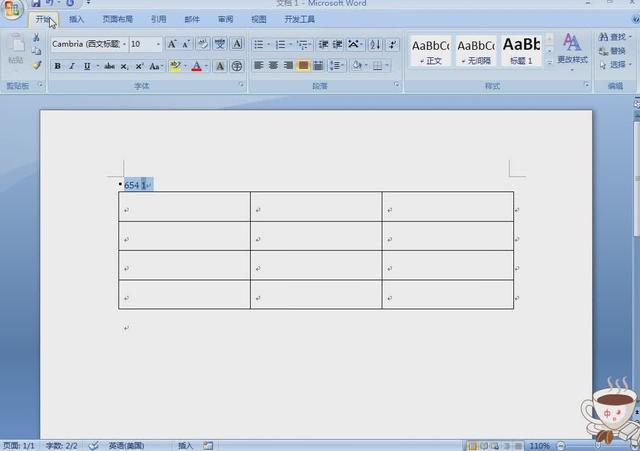The image size is (640, 451).
Task: Expand the font size dropdown
Action: pyautogui.click(x=158, y=44)
